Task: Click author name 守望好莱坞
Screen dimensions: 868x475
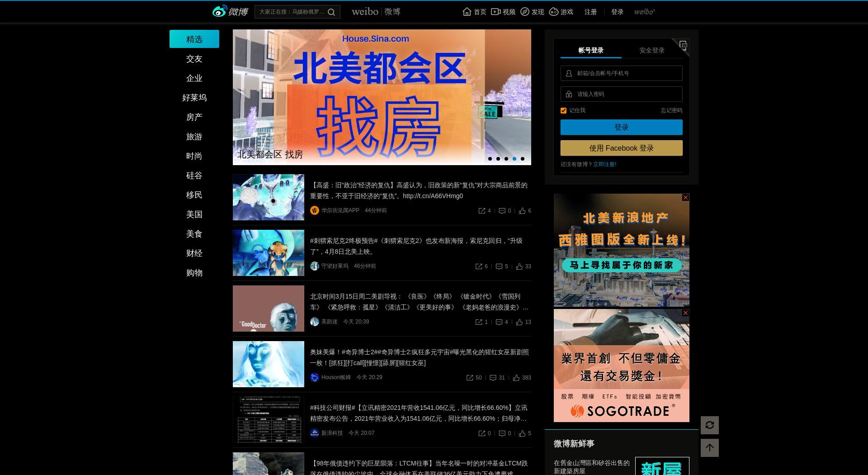Action: [335, 266]
